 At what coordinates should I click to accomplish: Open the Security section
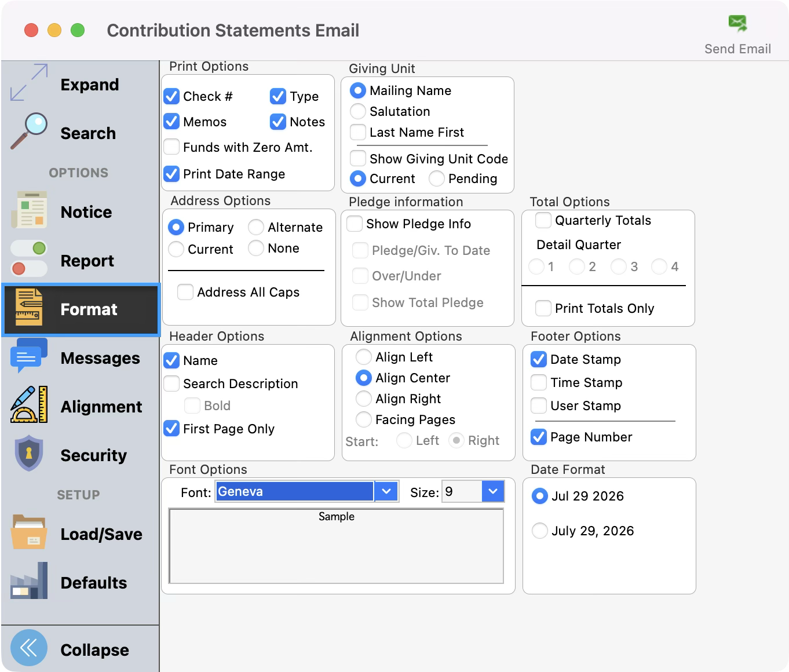pyautogui.click(x=80, y=455)
